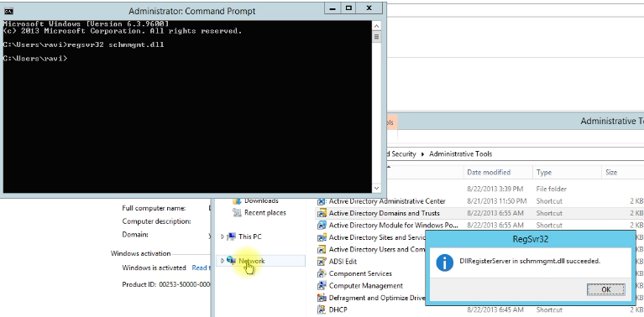The width and height of the screenshot is (644, 317).
Task: Select Active Directory Domains and Trusts name
Action: click(384, 213)
